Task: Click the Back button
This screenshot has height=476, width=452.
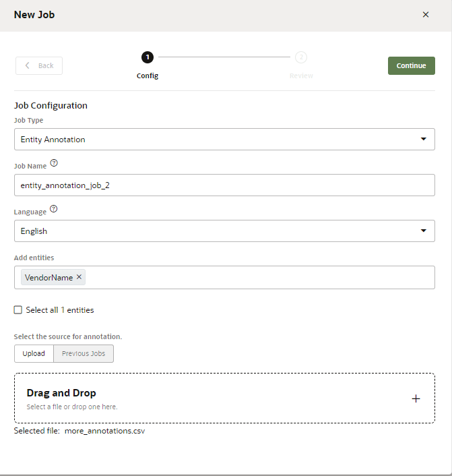Action: [x=39, y=65]
